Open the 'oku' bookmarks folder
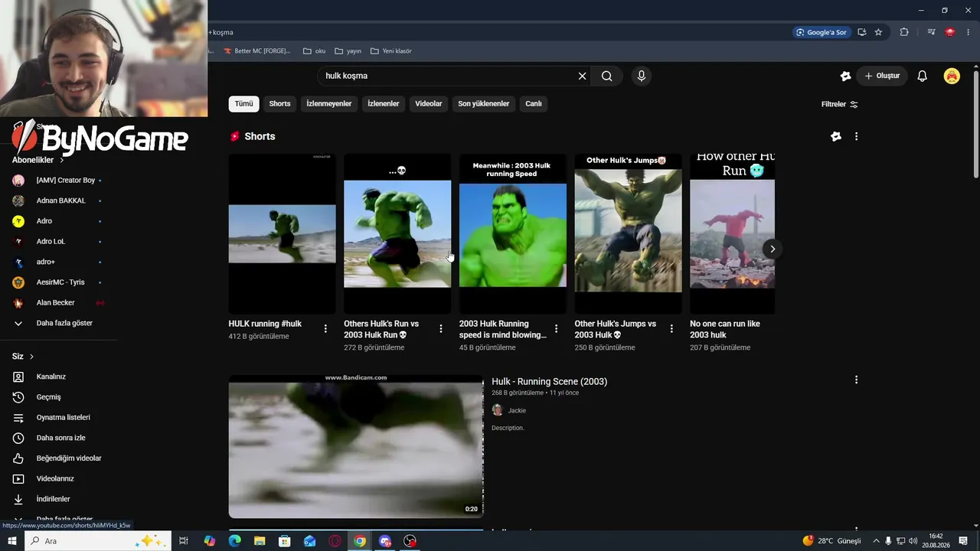980x551 pixels. [315, 51]
